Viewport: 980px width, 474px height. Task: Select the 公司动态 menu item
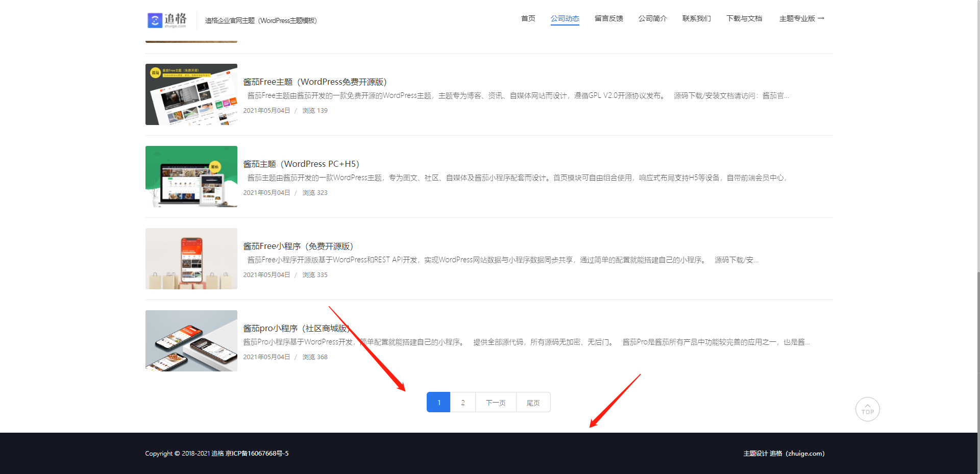tap(565, 18)
